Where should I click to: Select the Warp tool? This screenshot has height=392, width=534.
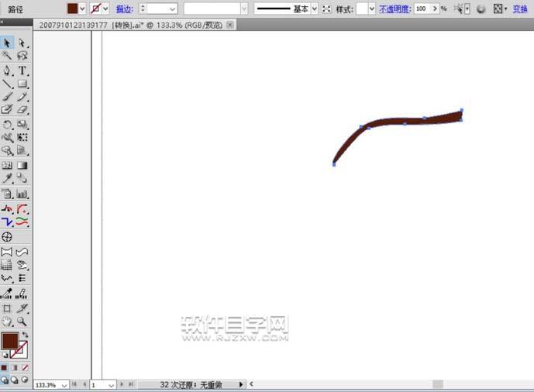click(x=7, y=137)
